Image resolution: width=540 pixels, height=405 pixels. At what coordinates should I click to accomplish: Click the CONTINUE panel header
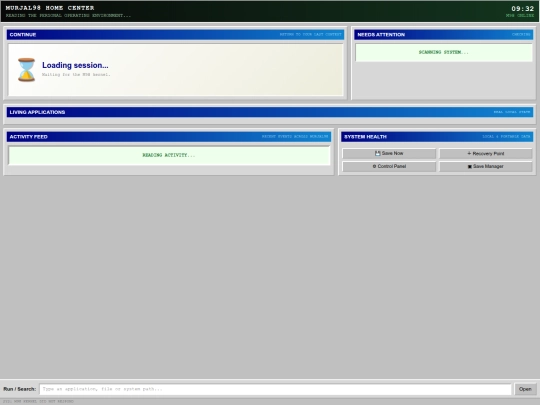[175, 34]
